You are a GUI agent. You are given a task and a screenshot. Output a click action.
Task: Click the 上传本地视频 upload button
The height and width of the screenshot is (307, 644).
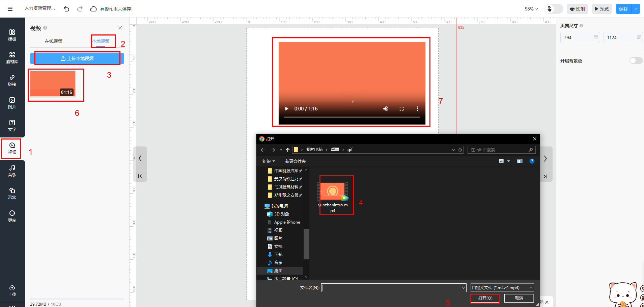click(77, 58)
